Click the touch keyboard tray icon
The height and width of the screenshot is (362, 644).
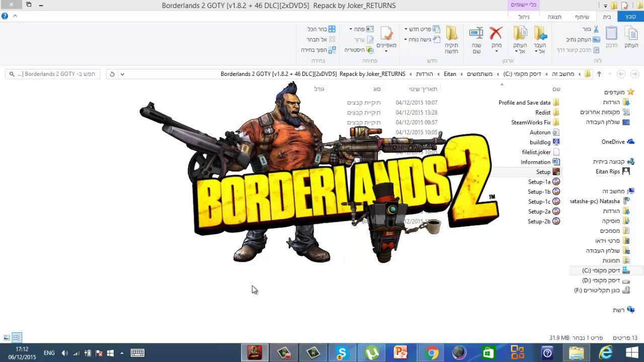coord(137,353)
